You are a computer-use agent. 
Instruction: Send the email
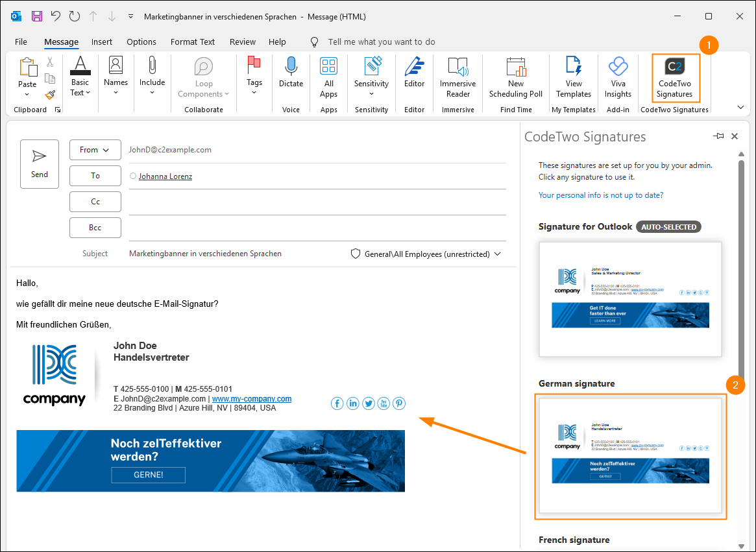[40, 164]
